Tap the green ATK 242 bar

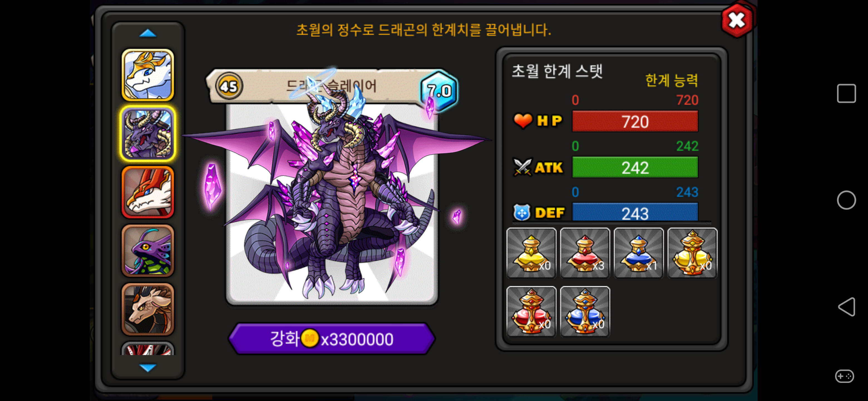click(x=635, y=167)
